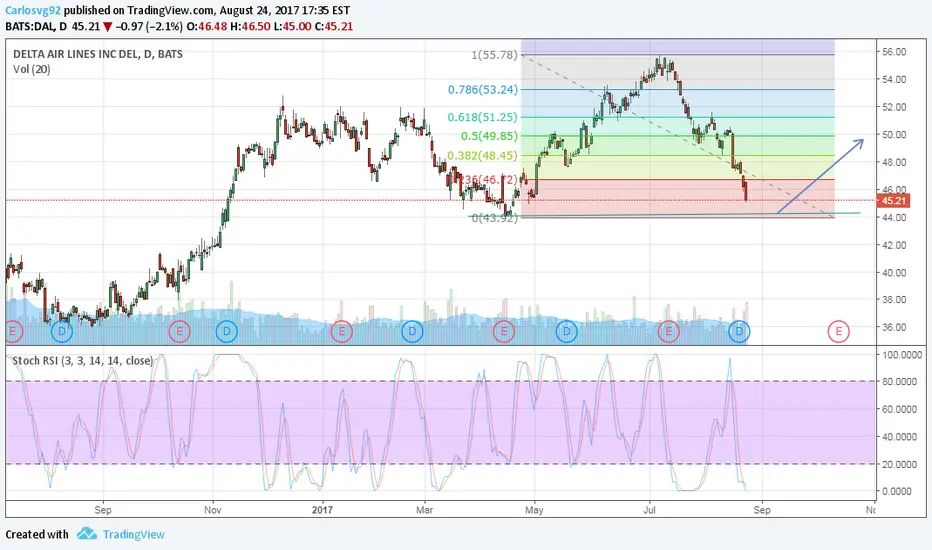
Task: Click the 20.0000 Stoch RSI axis label
Action: click(x=897, y=464)
